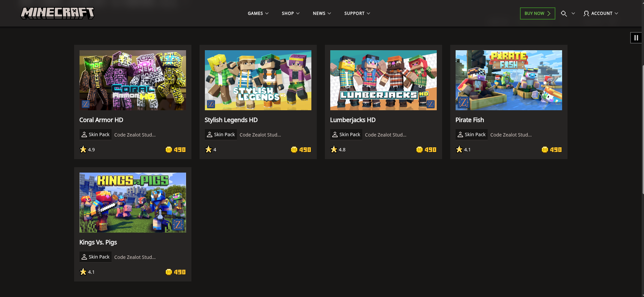Click the star rating icon on Pirate Fish
This screenshot has height=297, width=644.
coord(459,149)
